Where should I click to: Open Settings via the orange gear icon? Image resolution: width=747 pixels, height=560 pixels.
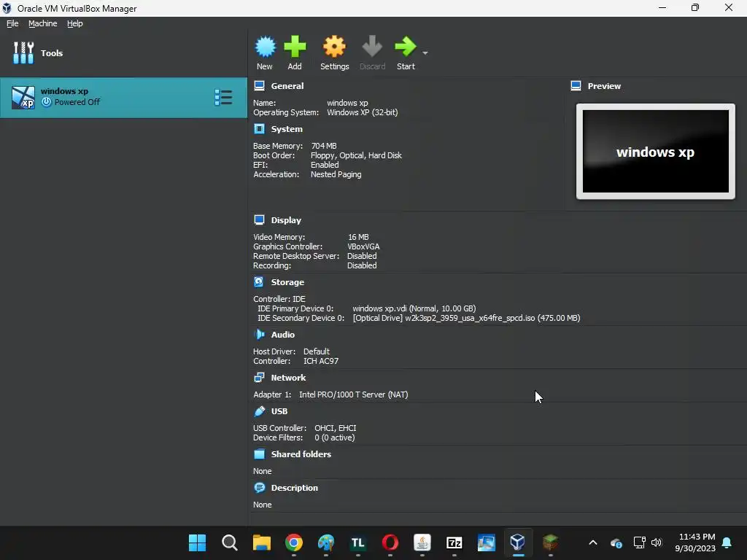click(x=334, y=47)
